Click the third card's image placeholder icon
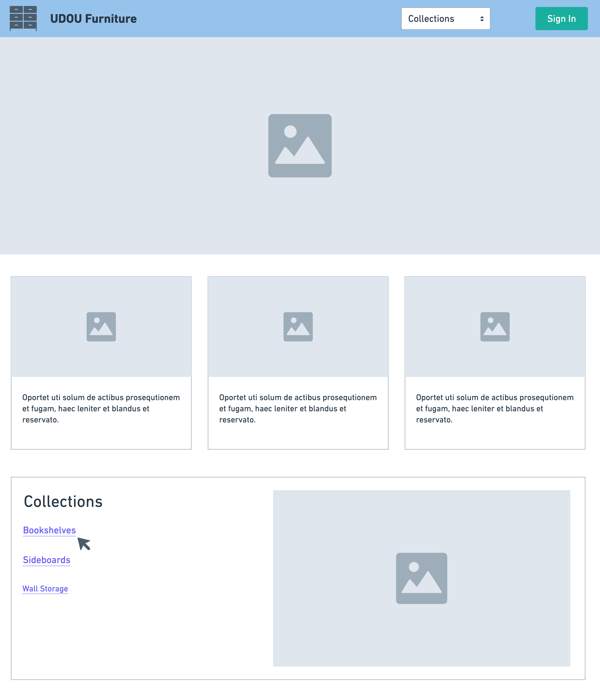Image resolution: width=600 pixels, height=700 pixels. click(x=495, y=326)
